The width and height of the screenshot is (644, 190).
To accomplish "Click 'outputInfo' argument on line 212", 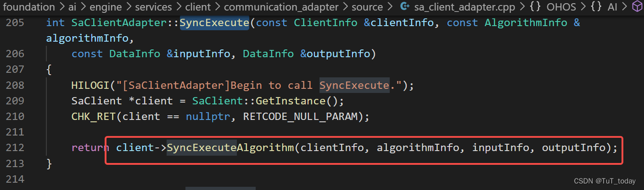I will (574, 148).
